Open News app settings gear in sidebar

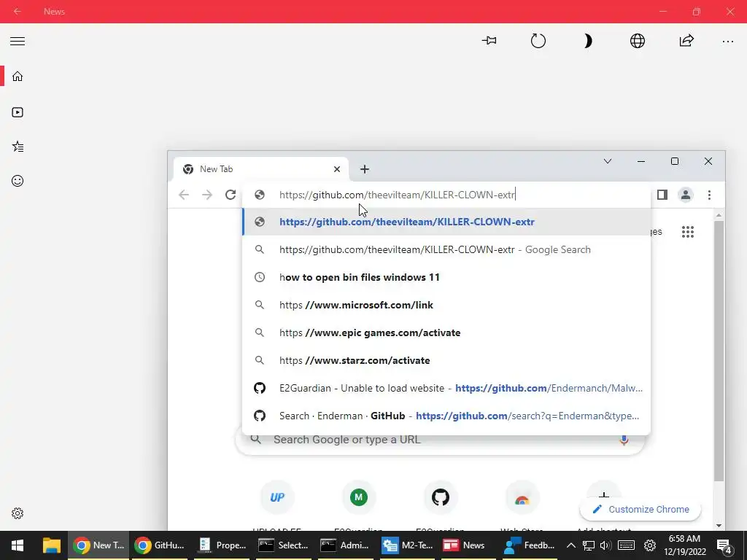[18, 513]
